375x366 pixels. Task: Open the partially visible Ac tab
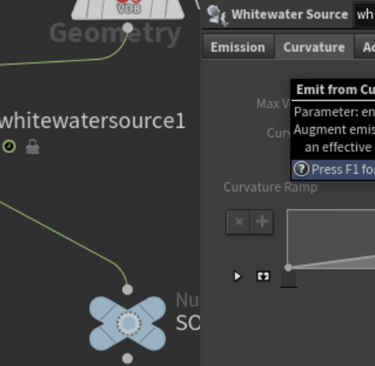[x=366, y=47]
